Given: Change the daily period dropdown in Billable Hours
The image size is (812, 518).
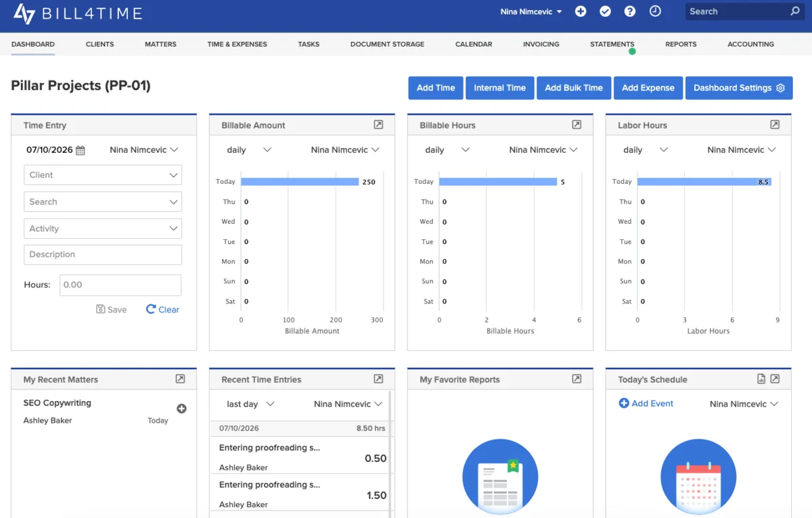Looking at the screenshot, I should 447,150.
